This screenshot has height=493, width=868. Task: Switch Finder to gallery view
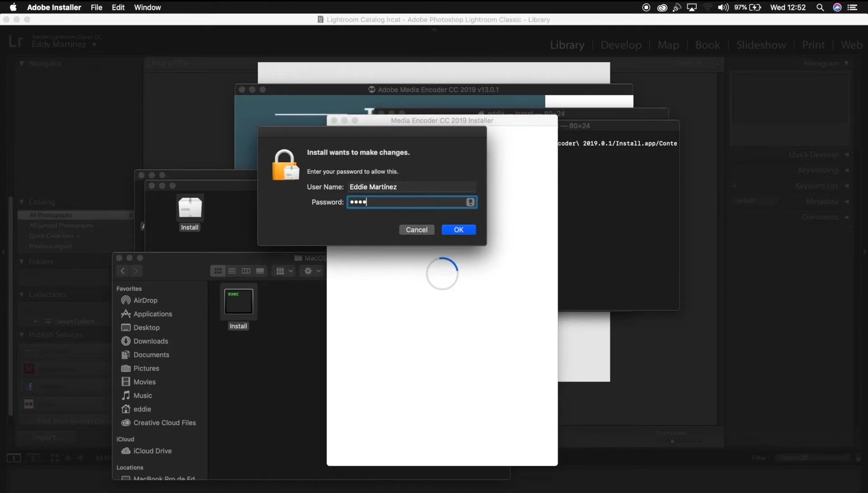coord(260,271)
